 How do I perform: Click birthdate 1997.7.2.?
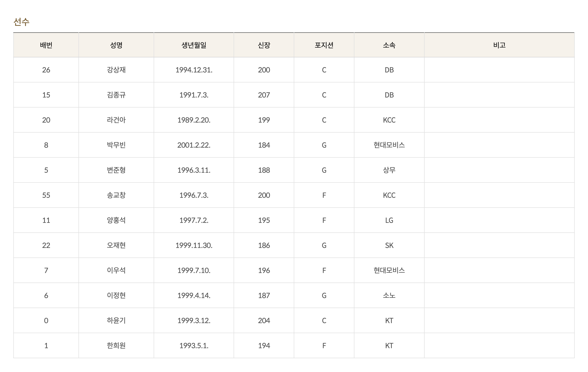point(194,220)
